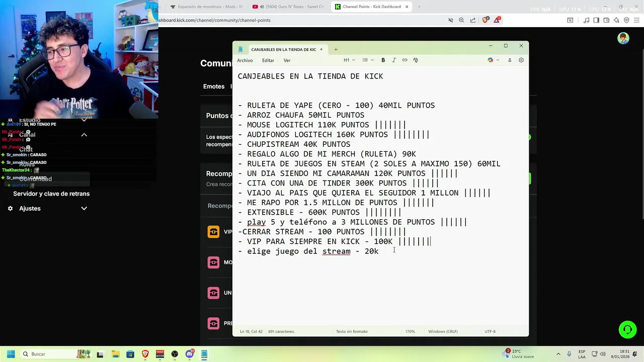644x362 pixels.
Task: Open Microsoft Store from taskbar
Action: pos(130,354)
